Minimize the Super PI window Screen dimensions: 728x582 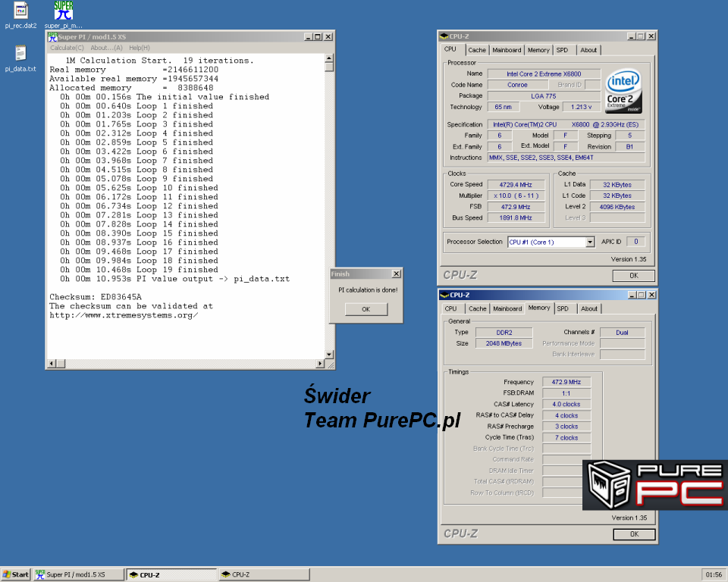309,36
